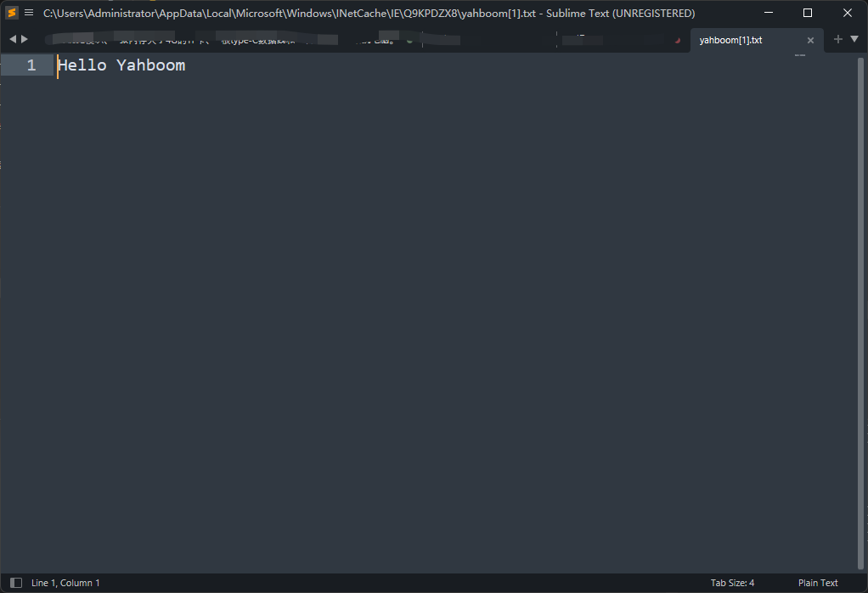Place cursor in the word Yahboom
Viewport: 868px width, 593px height.
150,65
